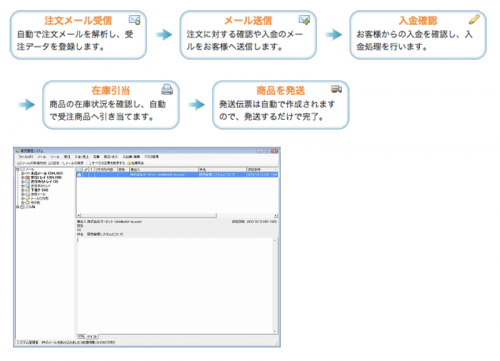
Task: Switch to the HTML tab below the message body
Action: pyautogui.click(x=82, y=336)
